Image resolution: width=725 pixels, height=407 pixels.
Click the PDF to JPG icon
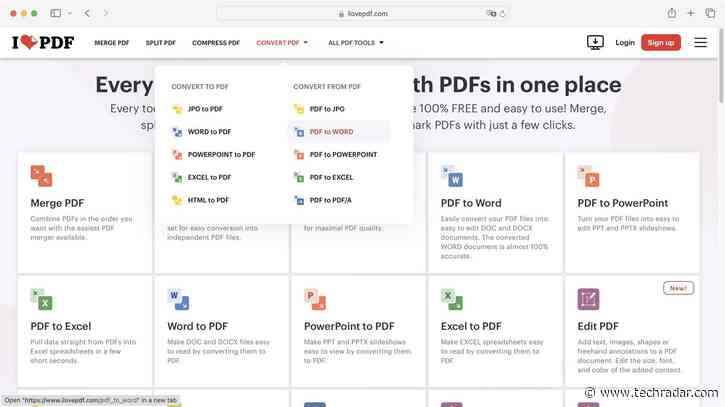coord(299,109)
